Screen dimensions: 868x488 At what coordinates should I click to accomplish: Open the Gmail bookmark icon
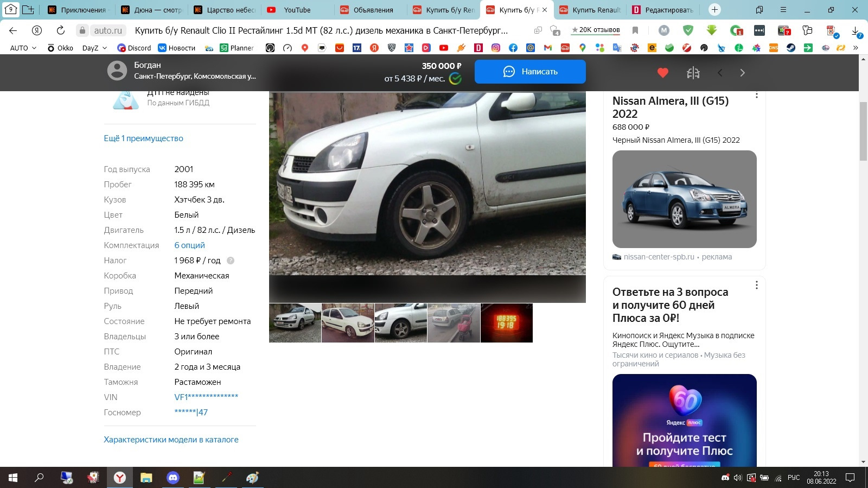[x=548, y=48]
